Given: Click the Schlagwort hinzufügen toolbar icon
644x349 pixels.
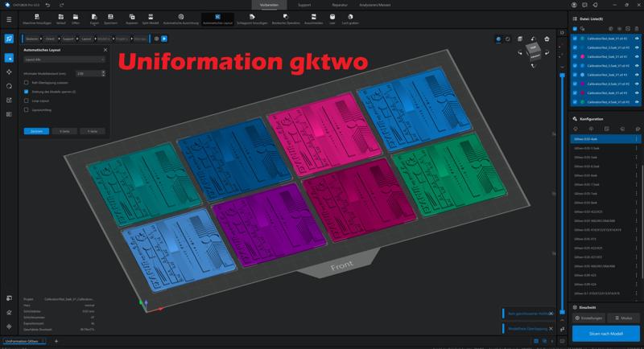Looking at the screenshot, I should pos(248,18).
